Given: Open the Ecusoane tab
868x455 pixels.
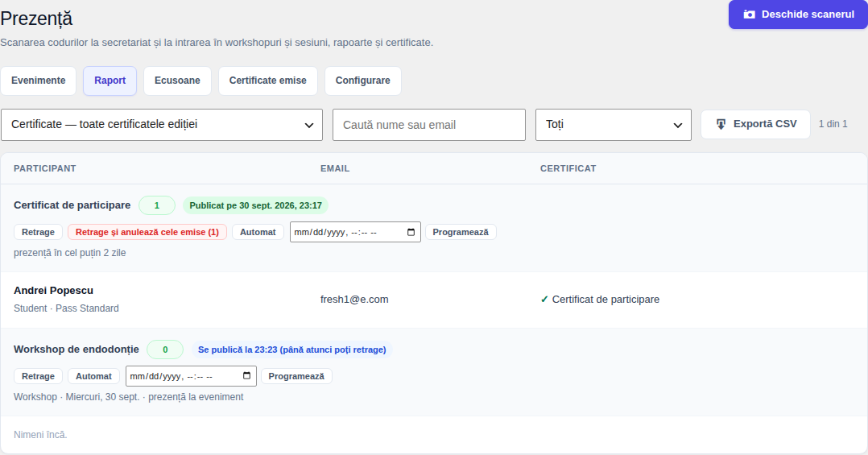Looking at the screenshot, I should click(x=177, y=81).
